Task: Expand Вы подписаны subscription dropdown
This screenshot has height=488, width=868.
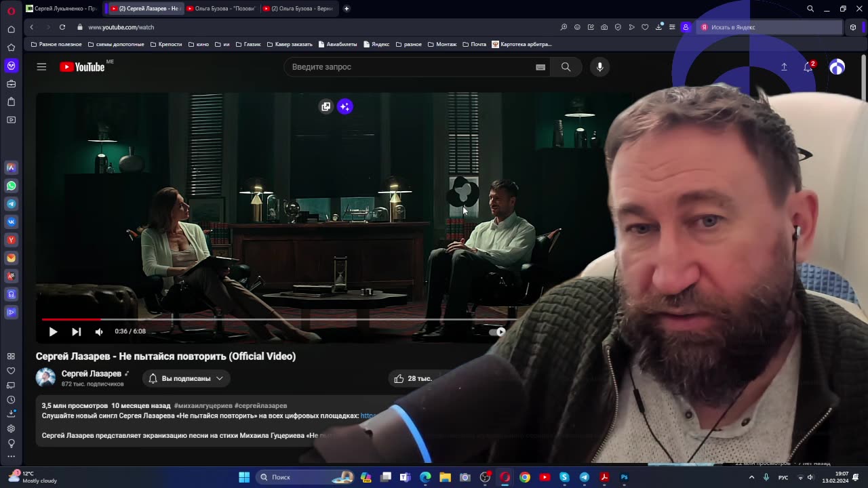Action: point(186,378)
